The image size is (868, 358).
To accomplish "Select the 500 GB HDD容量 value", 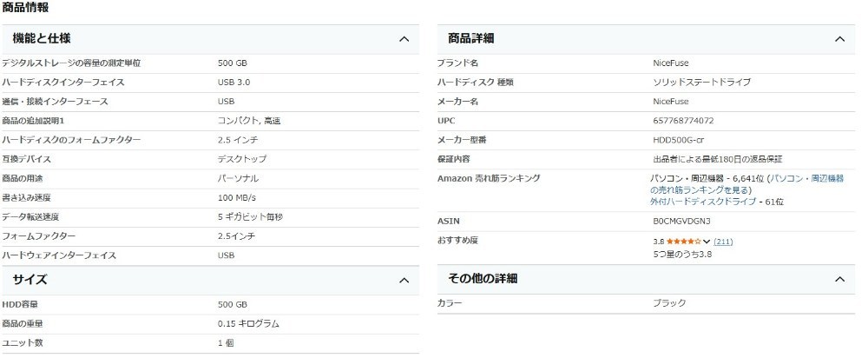I will [x=233, y=305].
